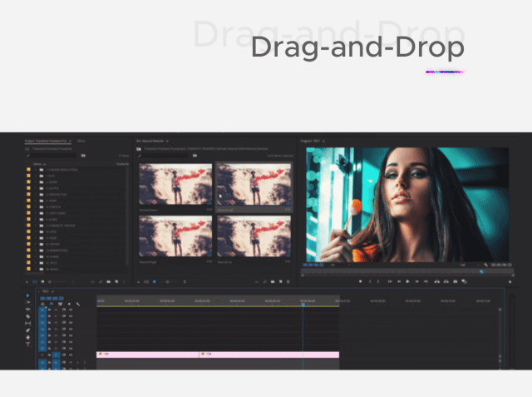Select the Type tool in timeline toolbar

point(27,344)
